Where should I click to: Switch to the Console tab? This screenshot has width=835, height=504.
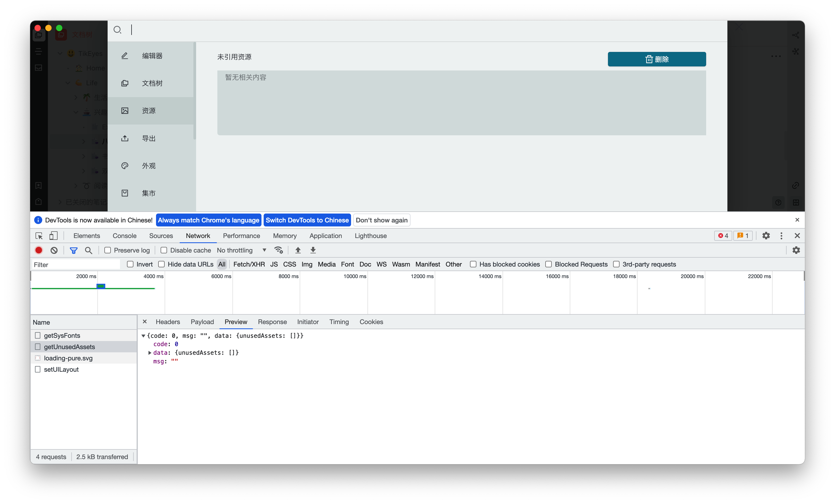[x=124, y=236]
